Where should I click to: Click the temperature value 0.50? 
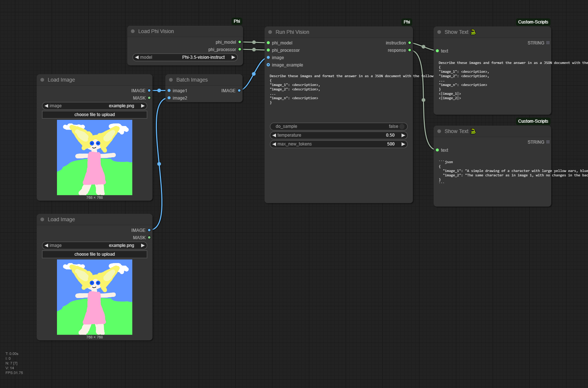(x=390, y=135)
